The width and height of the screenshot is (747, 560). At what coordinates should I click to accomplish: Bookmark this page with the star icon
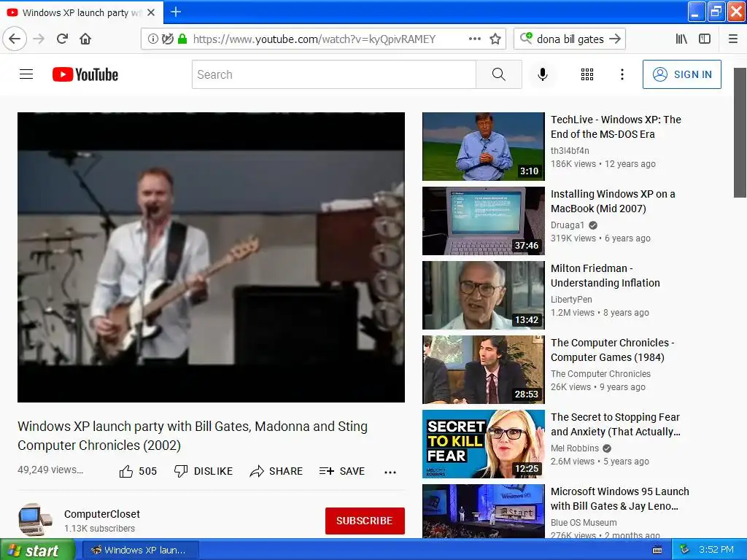pyautogui.click(x=495, y=39)
